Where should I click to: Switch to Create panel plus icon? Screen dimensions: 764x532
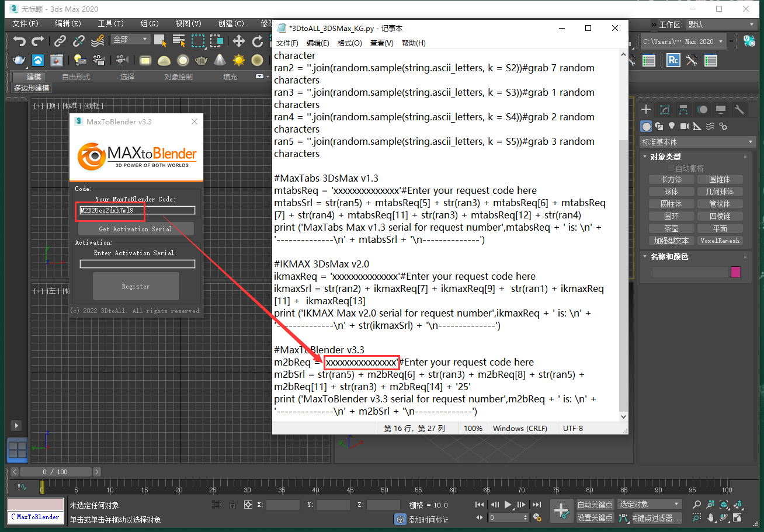(x=646, y=110)
